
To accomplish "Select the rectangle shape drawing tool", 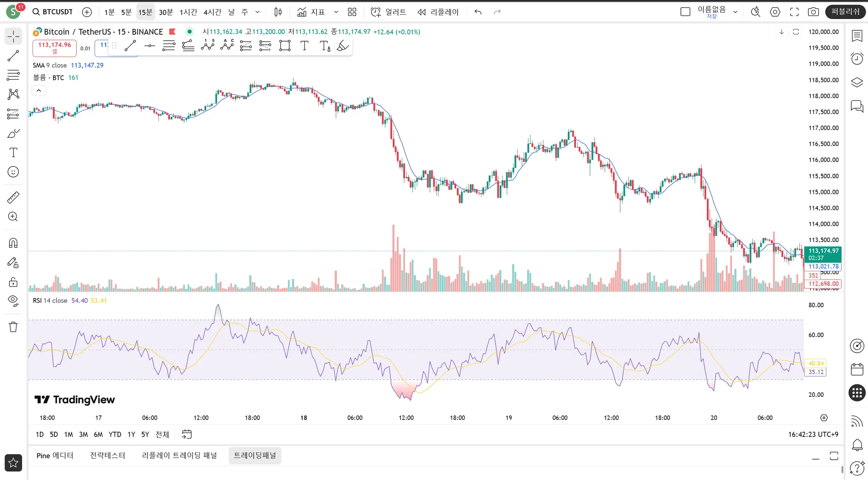I will 285,46.
